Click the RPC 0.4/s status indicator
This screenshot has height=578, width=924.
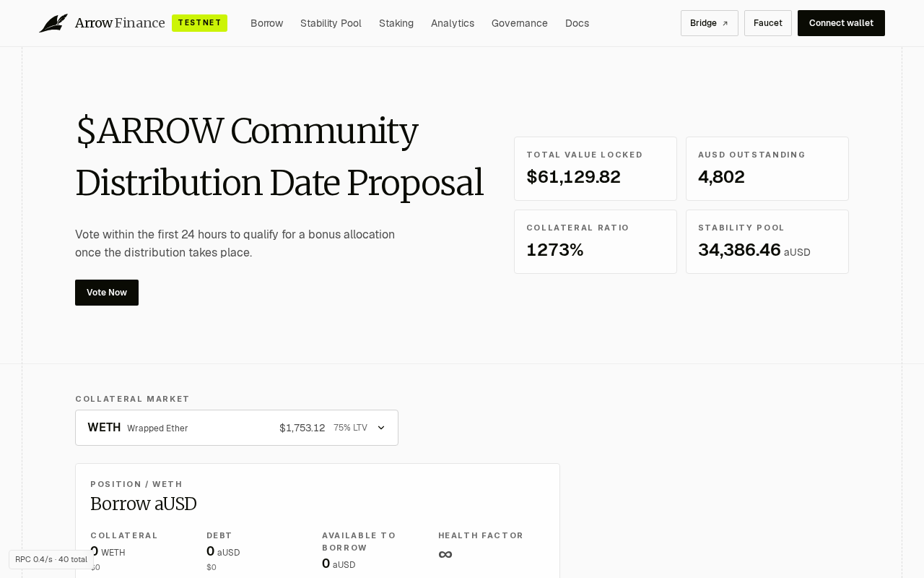[51, 559]
